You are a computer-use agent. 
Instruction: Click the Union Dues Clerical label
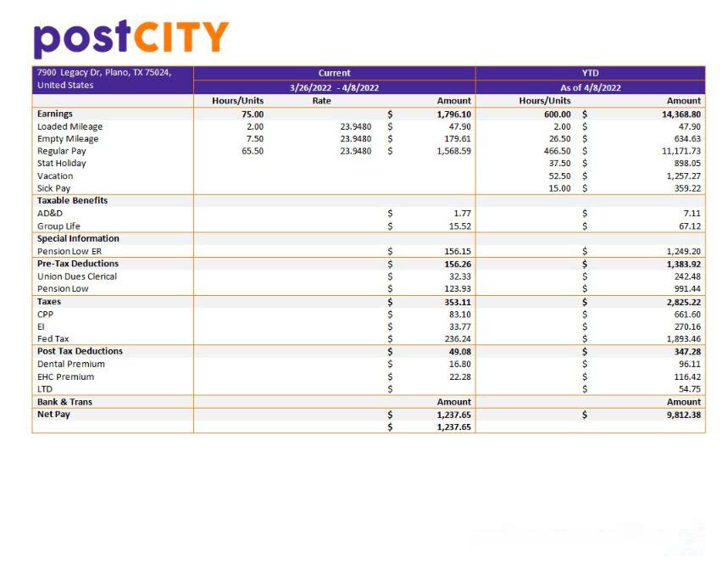(x=77, y=276)
